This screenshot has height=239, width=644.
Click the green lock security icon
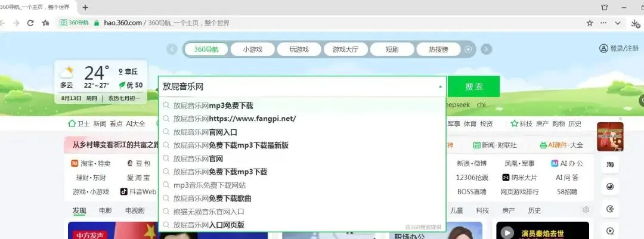(x=97, y=23)
